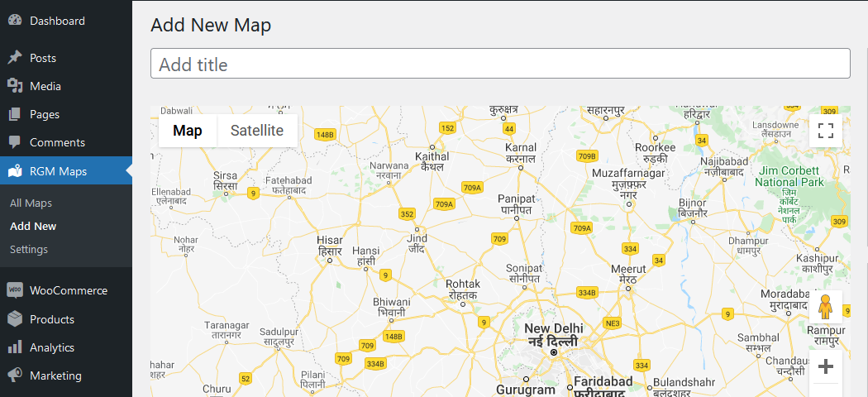Select Add New submenu link

[x=33, y=226]
